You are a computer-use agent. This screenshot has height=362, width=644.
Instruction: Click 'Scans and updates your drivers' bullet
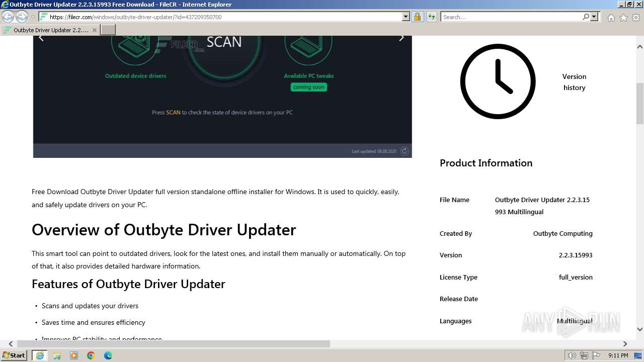coord(90,306)
